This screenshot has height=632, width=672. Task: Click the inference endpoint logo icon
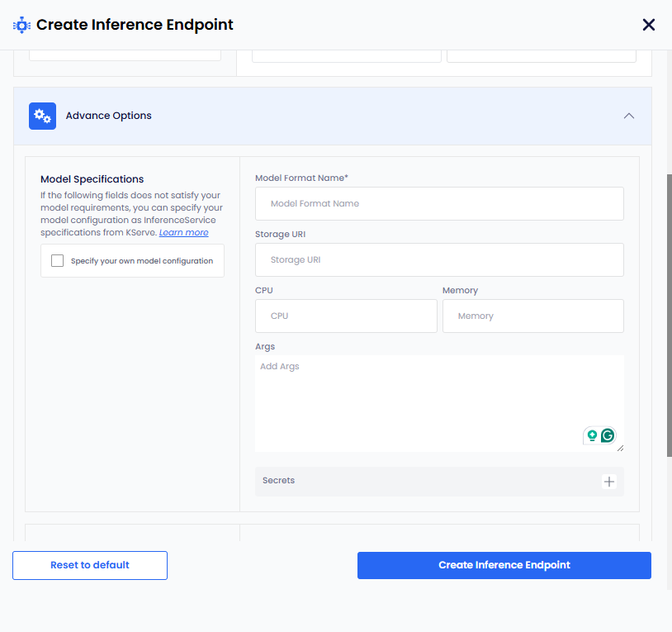[x=21, y=25]
